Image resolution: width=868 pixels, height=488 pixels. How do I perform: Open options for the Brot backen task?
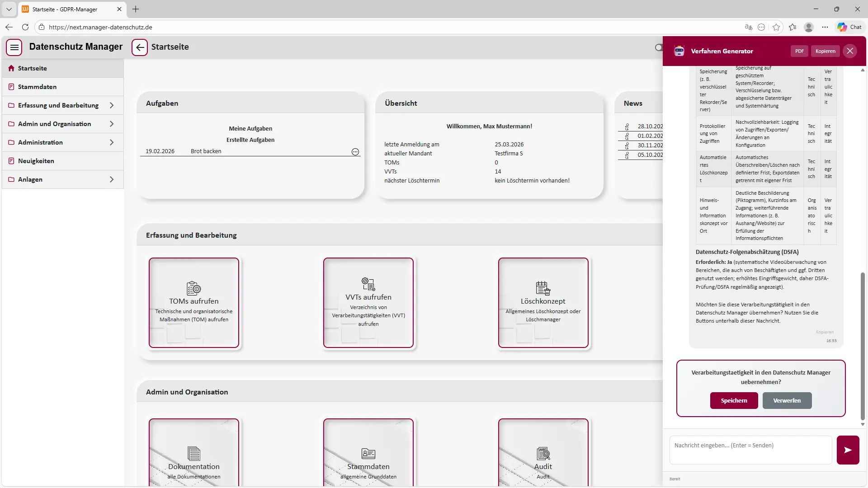click(x=355, y=152)
